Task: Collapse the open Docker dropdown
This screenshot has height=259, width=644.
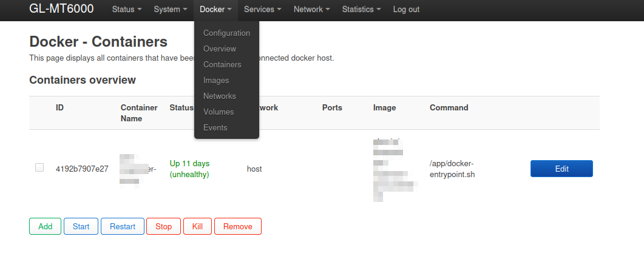Action: coord(215,10)
